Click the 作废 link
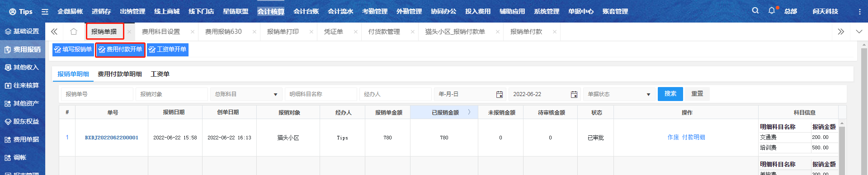 pyautogui.click(x=673, y=137)
